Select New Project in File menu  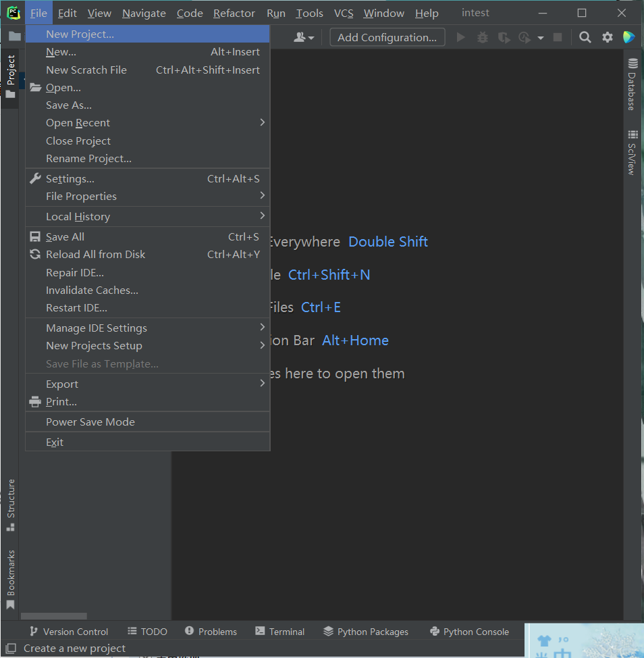147,34
